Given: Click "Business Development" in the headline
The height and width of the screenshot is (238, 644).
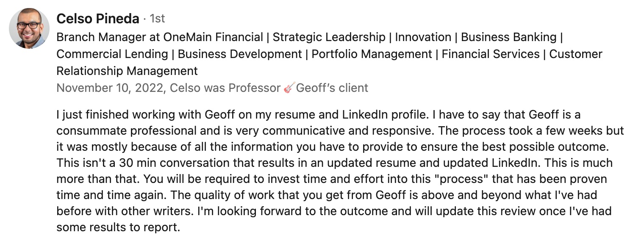Looking at the screenshot, I should pos(240,54).
